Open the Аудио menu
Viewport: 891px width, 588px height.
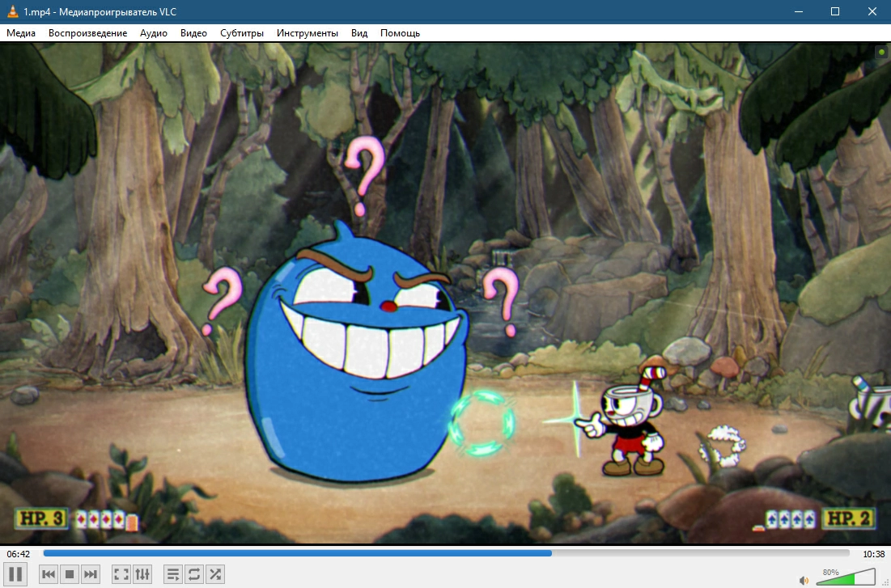154,33
